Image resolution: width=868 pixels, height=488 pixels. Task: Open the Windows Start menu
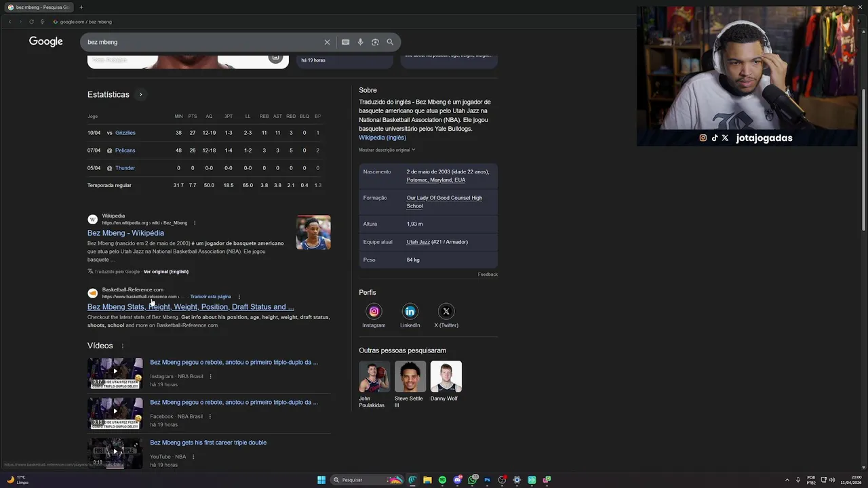point(321,480)
